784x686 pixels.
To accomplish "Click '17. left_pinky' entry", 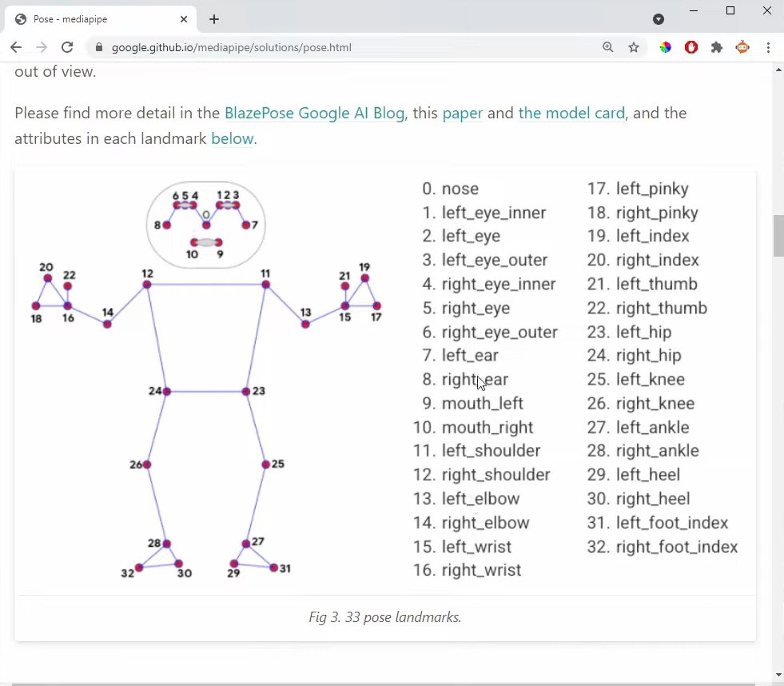I will point(638,189).
